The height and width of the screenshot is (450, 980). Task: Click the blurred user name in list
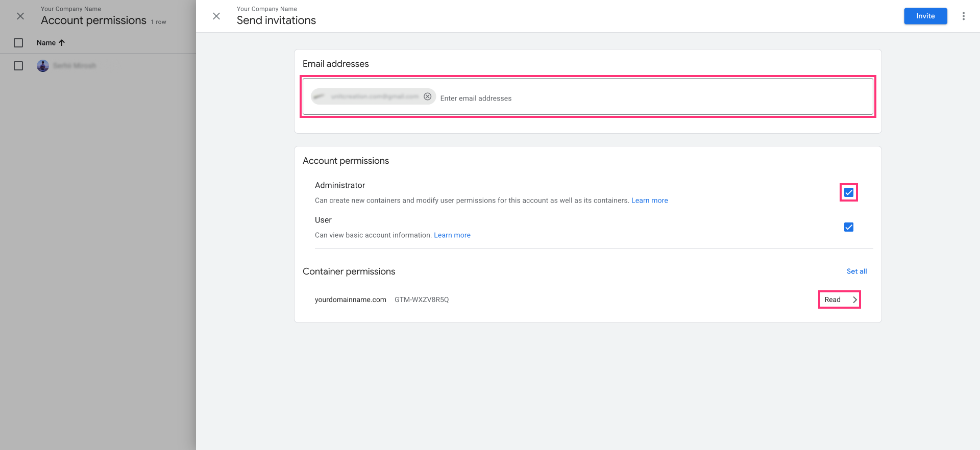point(75,66)
